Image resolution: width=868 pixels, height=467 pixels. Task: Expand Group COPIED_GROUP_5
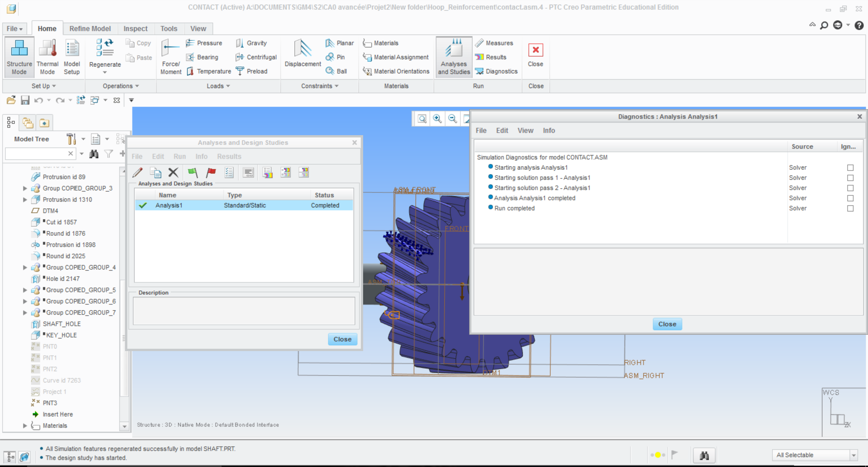coord(25,290)
